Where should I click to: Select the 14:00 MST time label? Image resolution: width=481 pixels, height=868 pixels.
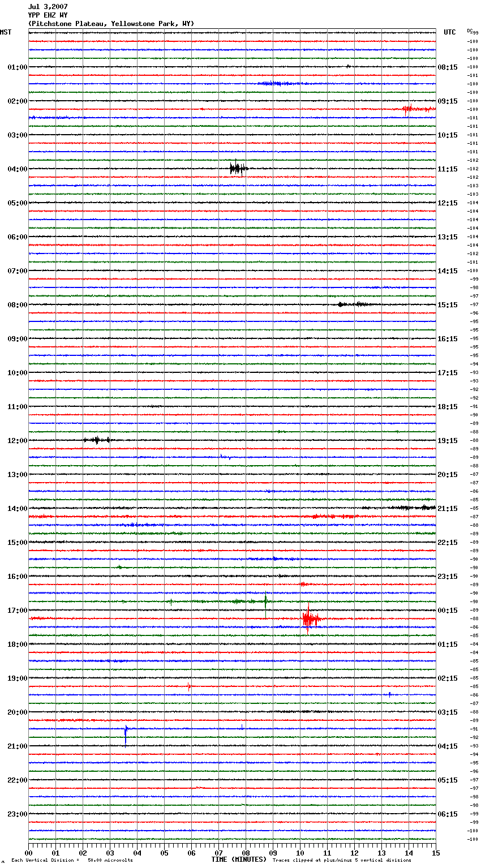[x=18, y=509]
